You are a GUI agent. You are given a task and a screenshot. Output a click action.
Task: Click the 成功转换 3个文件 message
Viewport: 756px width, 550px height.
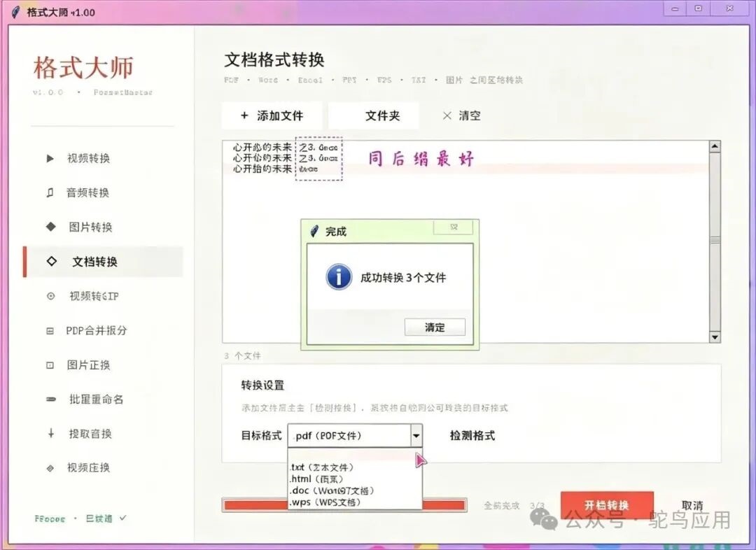(x=403, y=278)
